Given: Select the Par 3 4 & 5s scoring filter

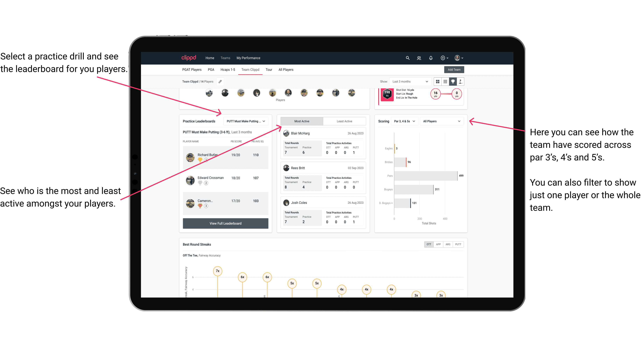Looking at the screenshot, I should 405,121.
